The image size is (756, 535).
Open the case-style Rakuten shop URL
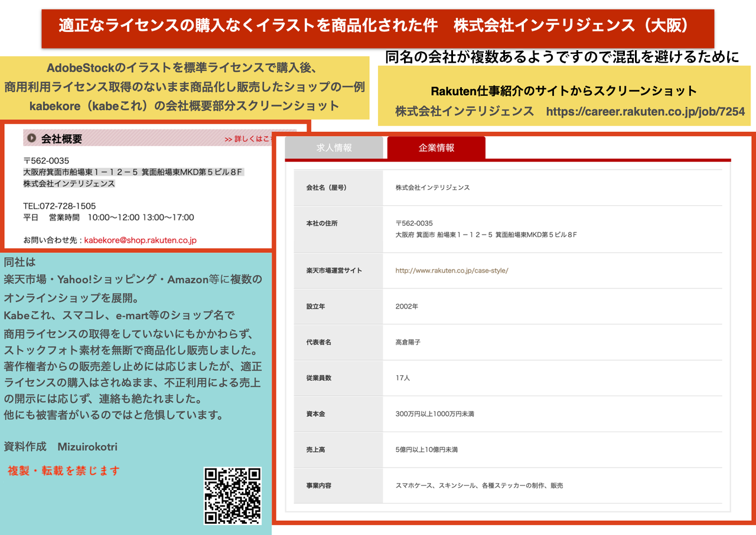pyautogui.click(x=452, y=271)
